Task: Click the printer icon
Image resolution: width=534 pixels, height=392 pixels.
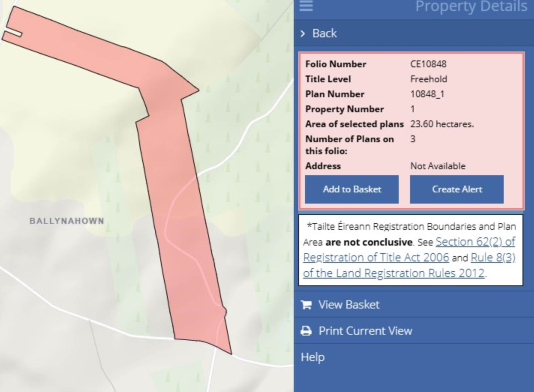Action: 306,331
